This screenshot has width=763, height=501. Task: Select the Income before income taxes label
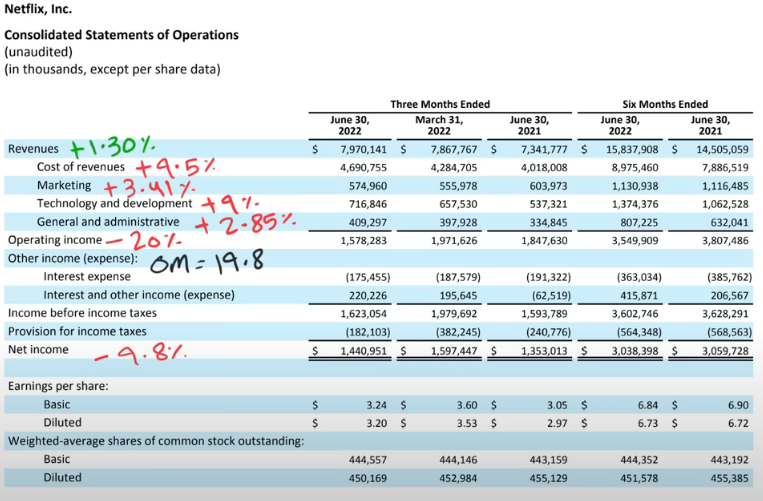82,313
